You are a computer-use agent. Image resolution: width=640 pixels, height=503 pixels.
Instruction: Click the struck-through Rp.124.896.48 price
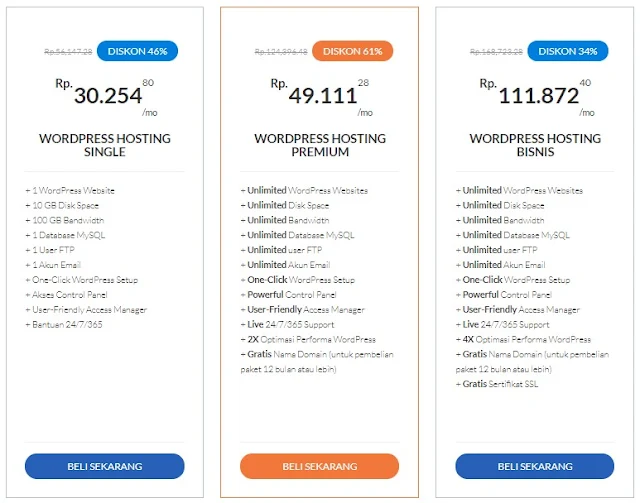281,51
